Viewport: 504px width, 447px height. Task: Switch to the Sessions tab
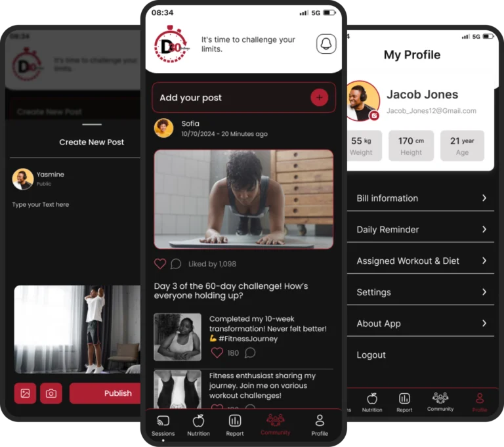[163, 425]
